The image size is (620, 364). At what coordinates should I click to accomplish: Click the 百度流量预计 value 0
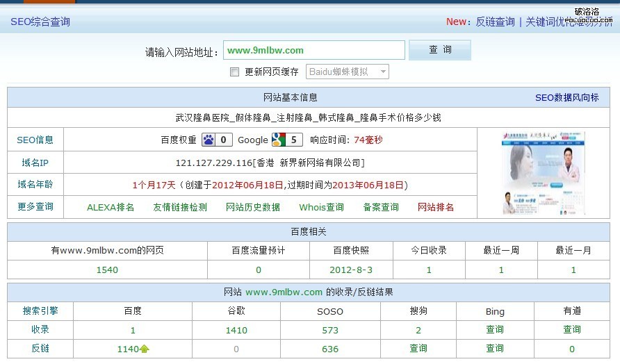click(259, 270)
